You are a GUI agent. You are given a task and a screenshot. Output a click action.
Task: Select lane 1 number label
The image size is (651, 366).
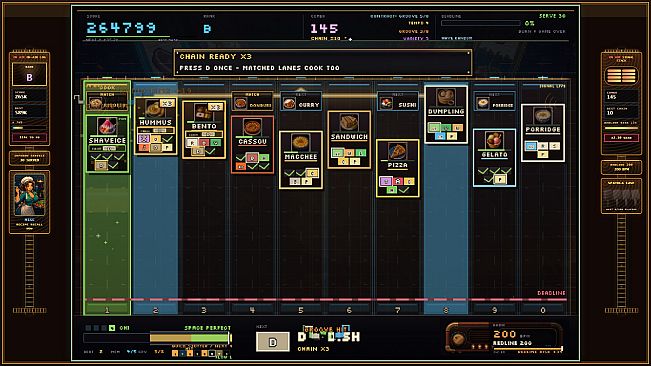click(x=107, y=310)
